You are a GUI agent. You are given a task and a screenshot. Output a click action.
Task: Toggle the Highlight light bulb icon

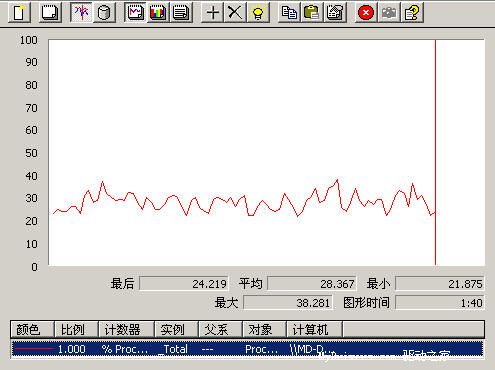tap(258, 13)
